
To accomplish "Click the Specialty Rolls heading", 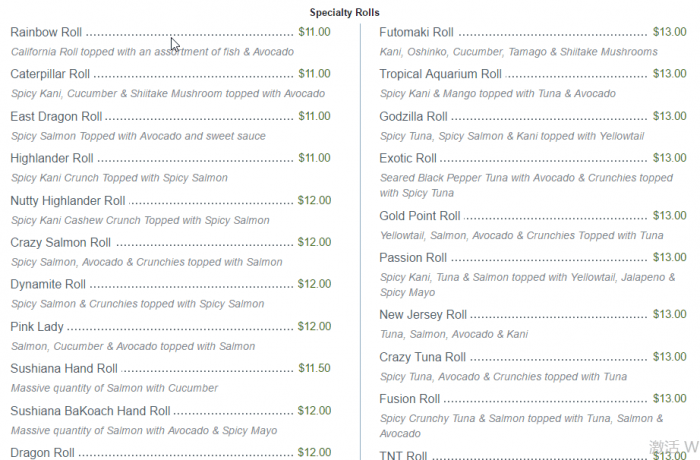I will (344, 12).
